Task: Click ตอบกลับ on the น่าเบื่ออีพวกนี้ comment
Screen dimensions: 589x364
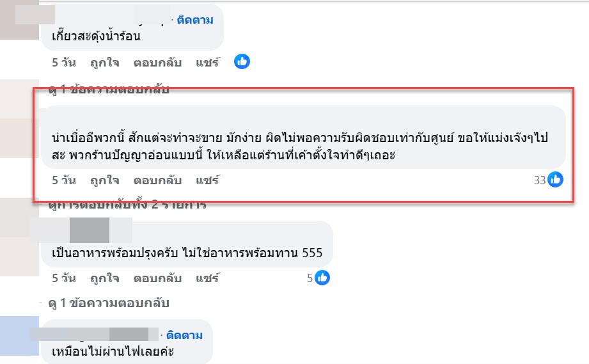Action: coord(157,180)
